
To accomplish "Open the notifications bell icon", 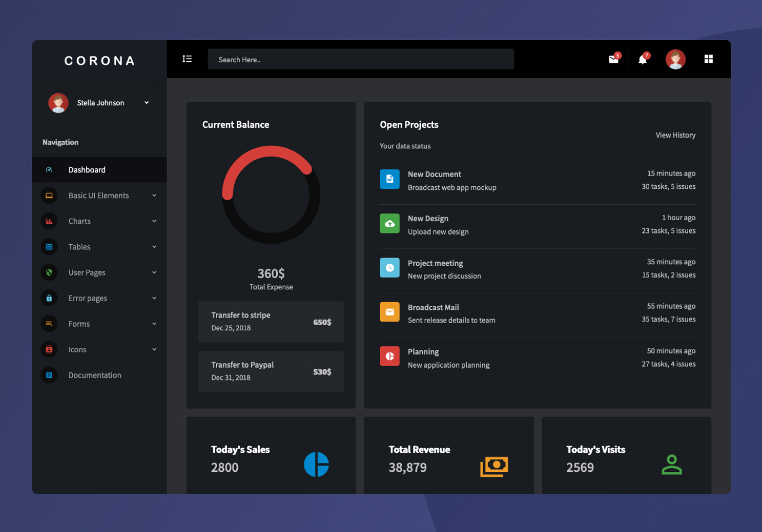I will 643,60.
